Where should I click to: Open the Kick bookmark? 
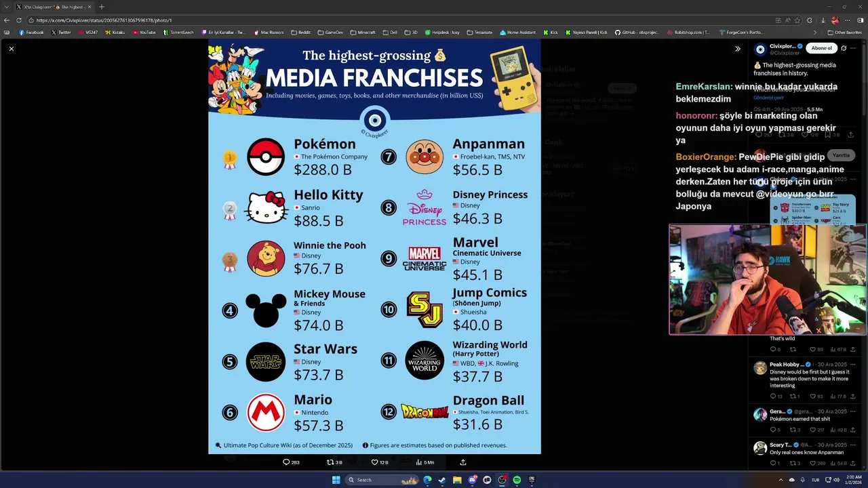click(x=551, y=32)
